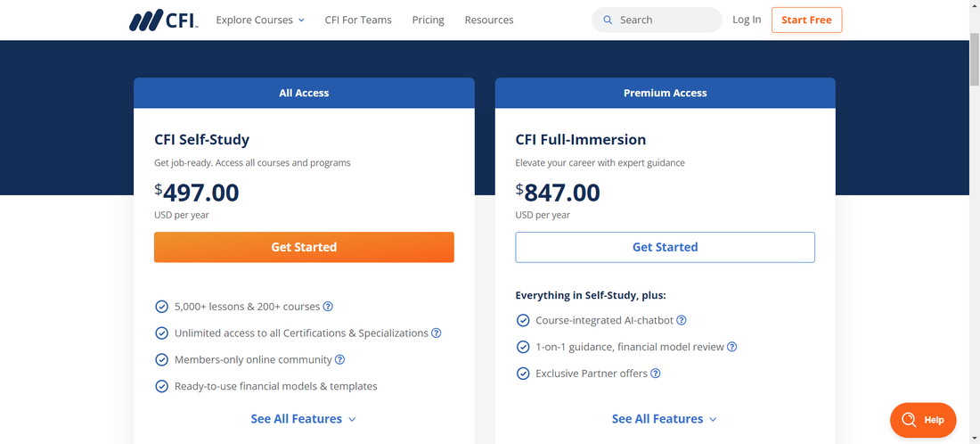Go to the Pricing page

point(429,20)
